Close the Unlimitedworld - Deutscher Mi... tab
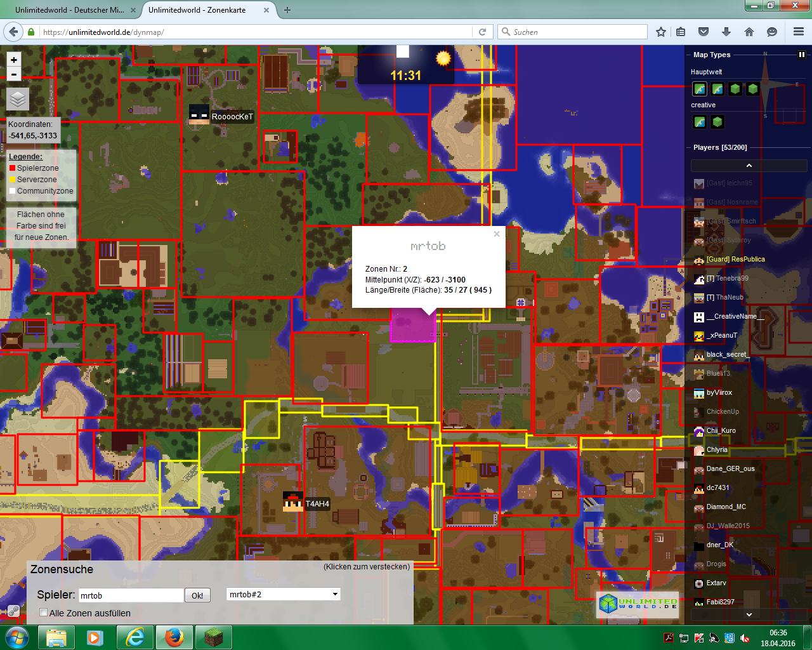Screen dimensions: 812x650 pos(133,10)
